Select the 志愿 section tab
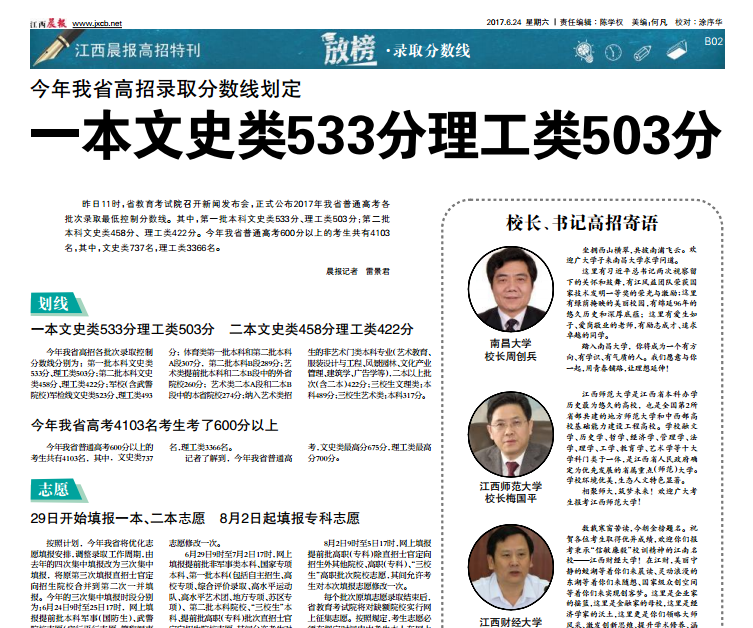This screenshot has height=628, width=753. 54,489
